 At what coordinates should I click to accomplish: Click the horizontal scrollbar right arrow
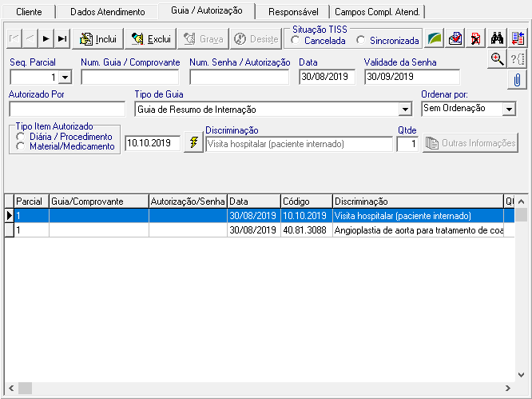(508, 388)
